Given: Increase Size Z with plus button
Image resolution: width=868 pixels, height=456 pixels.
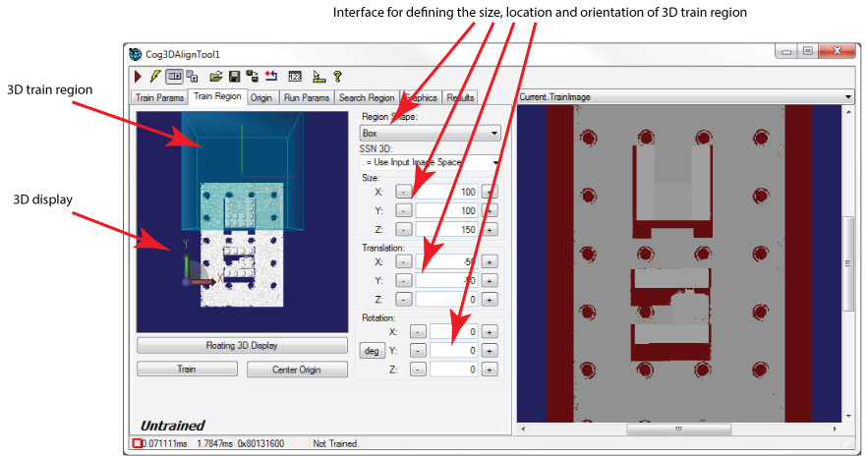Looking at the screenshot, I should (489, 229).
